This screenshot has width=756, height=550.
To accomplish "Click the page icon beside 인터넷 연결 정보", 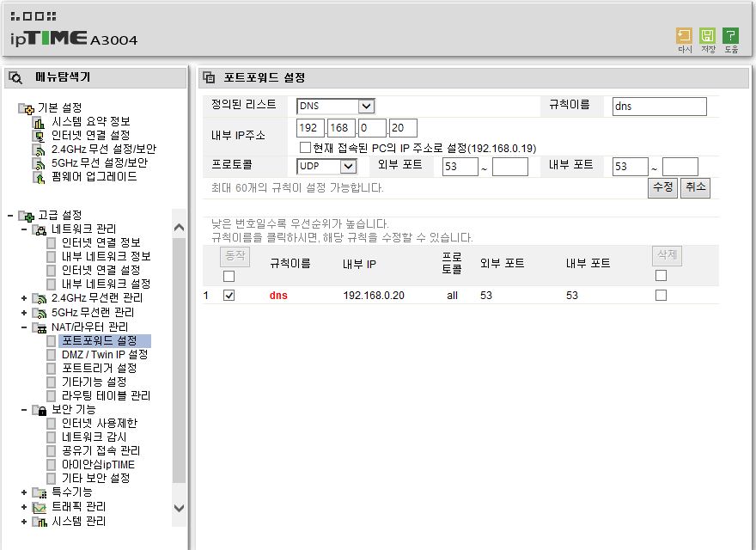I will [x=51, y=243].
